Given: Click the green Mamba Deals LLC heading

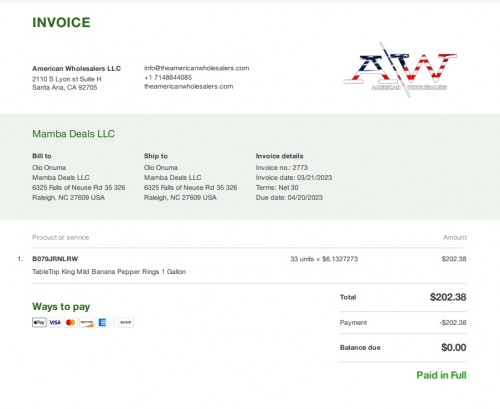Looking at the screenshot, I should pyautogui.click(x=74, y=134).
